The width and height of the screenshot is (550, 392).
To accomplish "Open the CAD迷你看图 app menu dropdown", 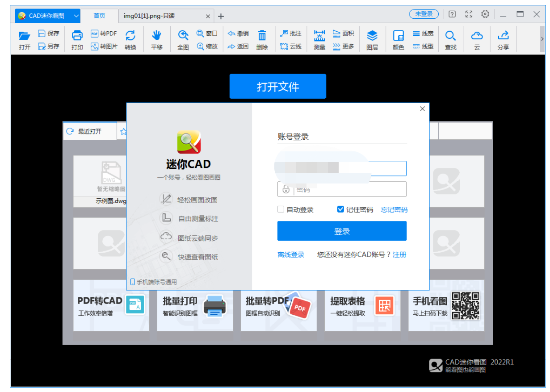I will pos(76,16).
